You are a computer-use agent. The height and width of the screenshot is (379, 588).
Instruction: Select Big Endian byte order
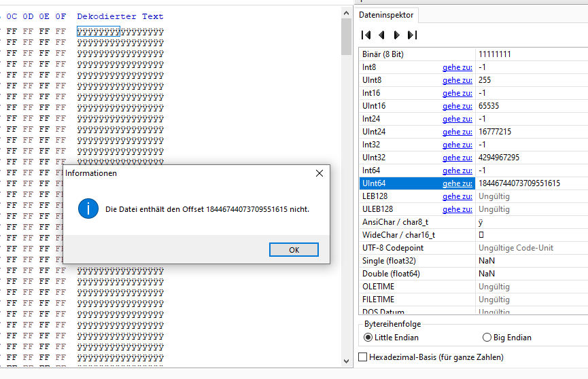487,338
